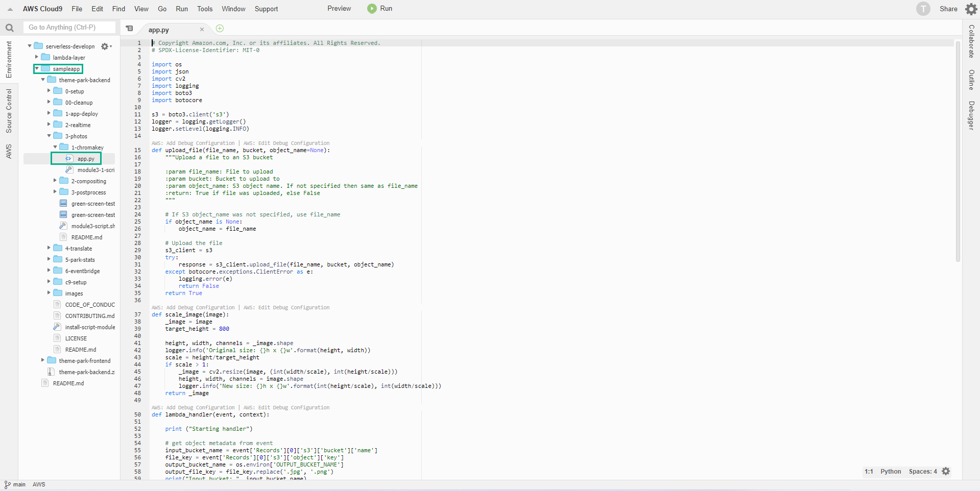Click the module3-script.sh file icon

pos(63,226)
